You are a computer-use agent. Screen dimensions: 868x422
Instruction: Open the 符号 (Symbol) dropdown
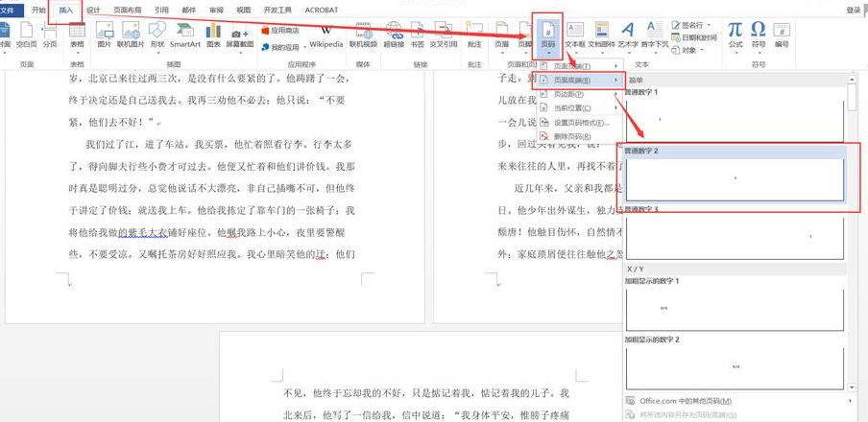click(759, 35)
